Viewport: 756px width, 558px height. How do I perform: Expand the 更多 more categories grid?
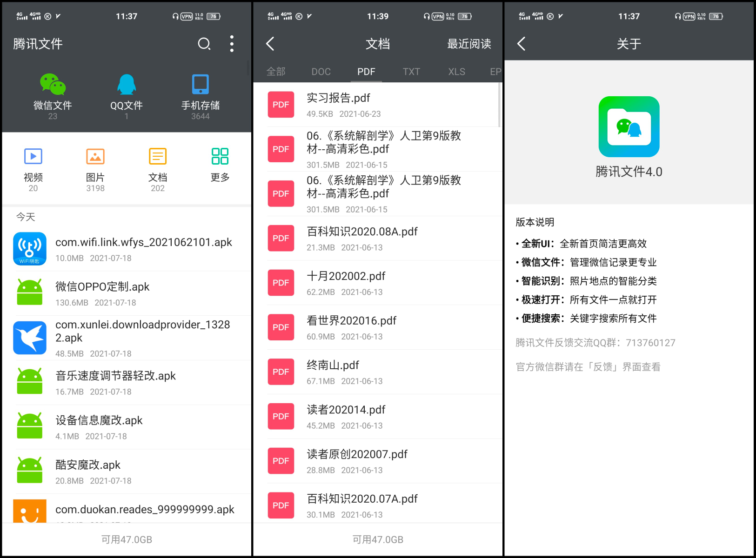tap(220, 157)
